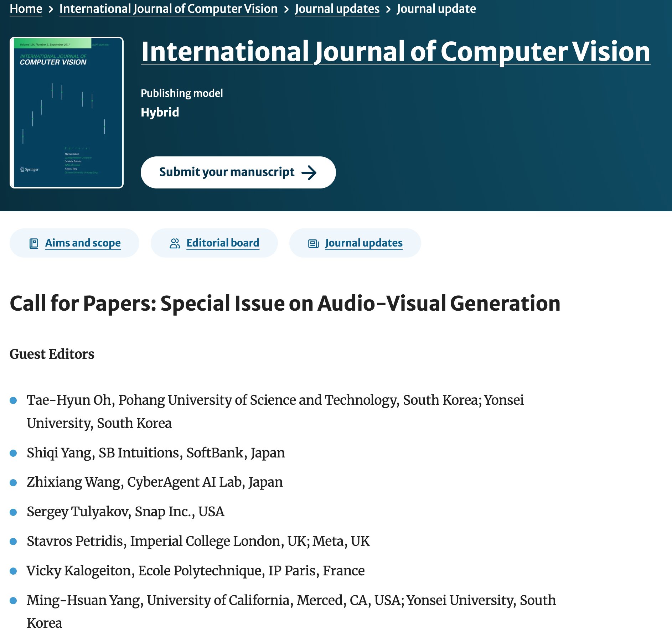This screenshot has width=672, height=637.
Task: Open the Editorial board link
Action: tap(223, 243)
